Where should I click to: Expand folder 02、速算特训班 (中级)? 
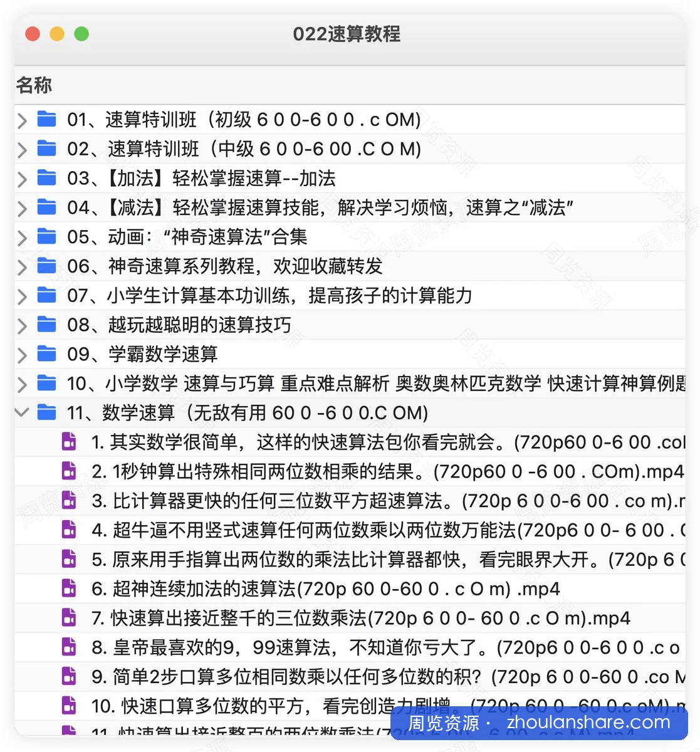23,150
